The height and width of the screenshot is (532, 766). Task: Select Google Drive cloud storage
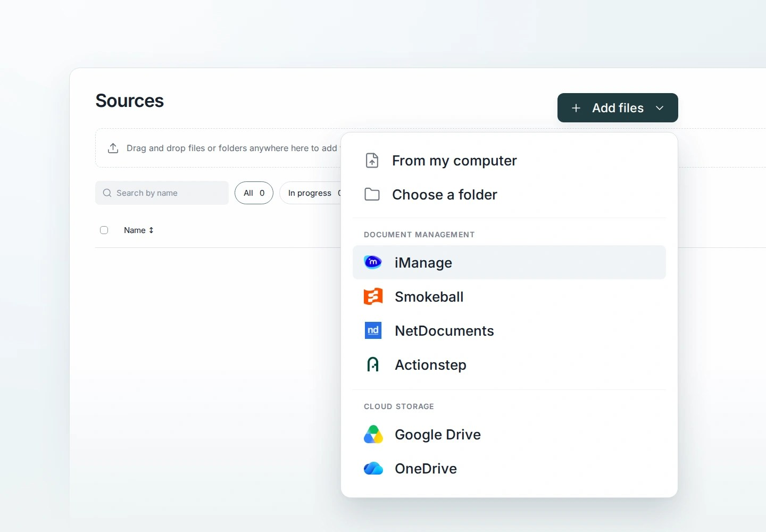(x=509, y=434)
